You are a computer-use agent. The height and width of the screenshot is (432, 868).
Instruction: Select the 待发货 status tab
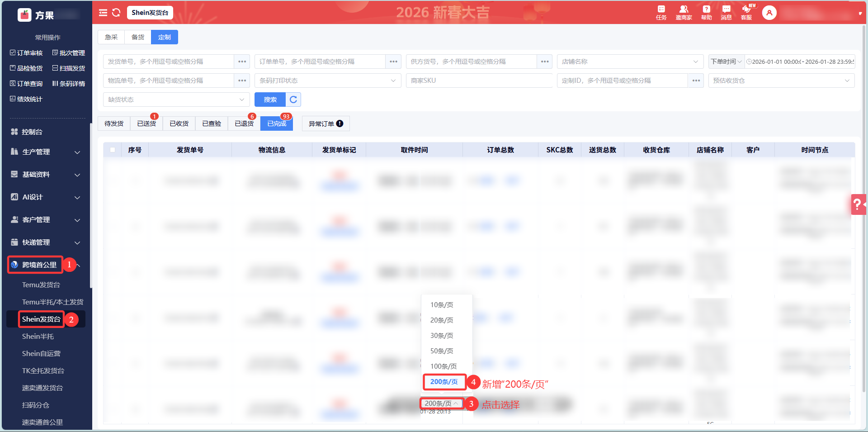point(114,123)
